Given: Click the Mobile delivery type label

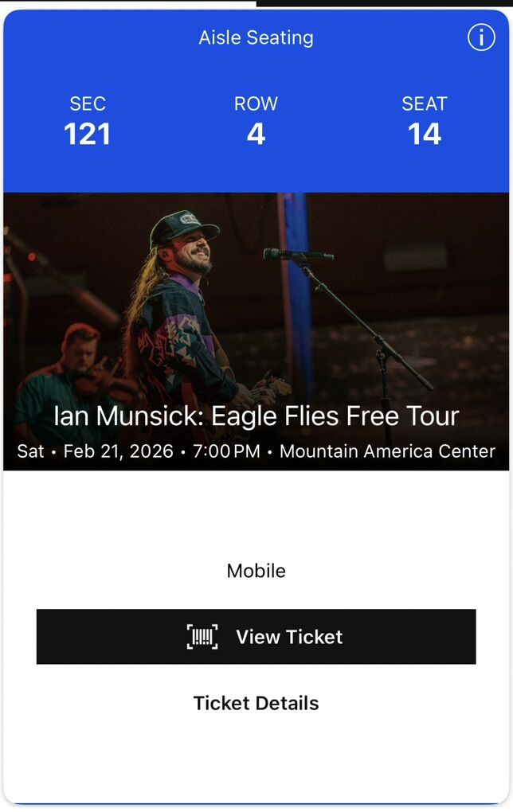Looking at the screenshot, I should 256,571.
